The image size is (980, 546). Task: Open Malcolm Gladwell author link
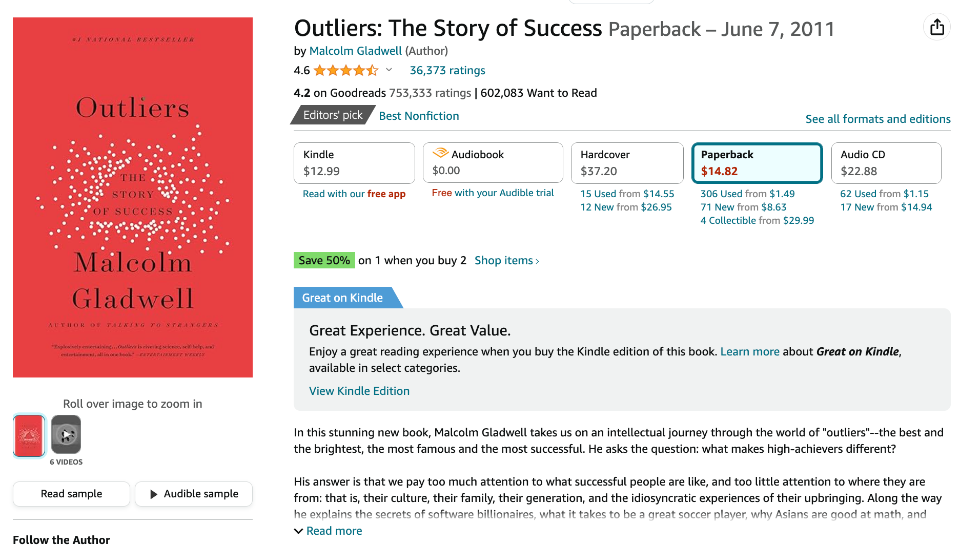pyautogui.click(x=355, y=51)
